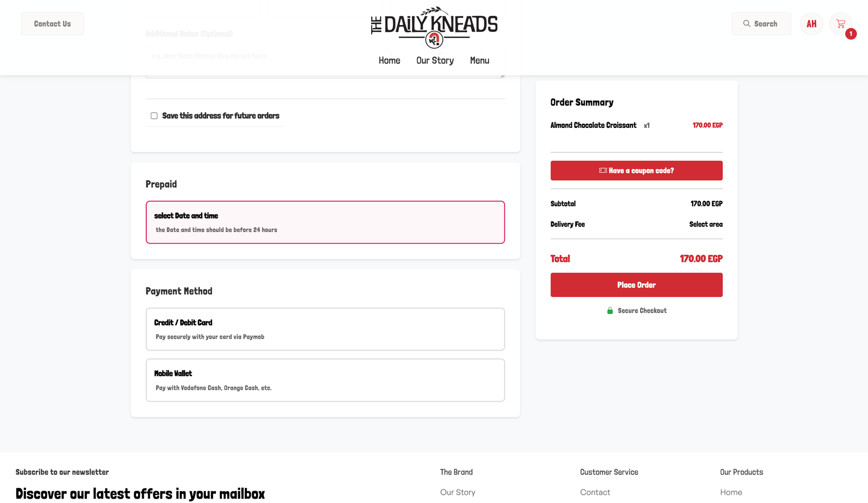Open the select Date and time picker

[325, 222]
